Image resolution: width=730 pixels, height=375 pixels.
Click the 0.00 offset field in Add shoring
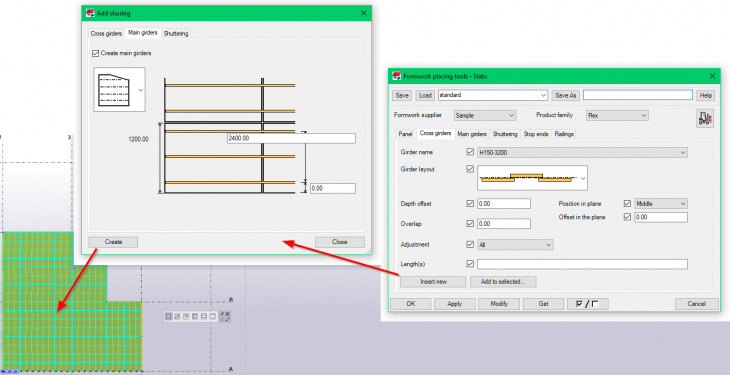[x=332, y=188]
